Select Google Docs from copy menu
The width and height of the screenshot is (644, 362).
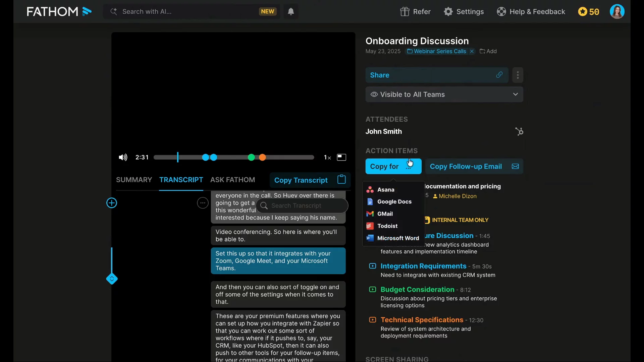pyautogui.click(x=394, y=201)
